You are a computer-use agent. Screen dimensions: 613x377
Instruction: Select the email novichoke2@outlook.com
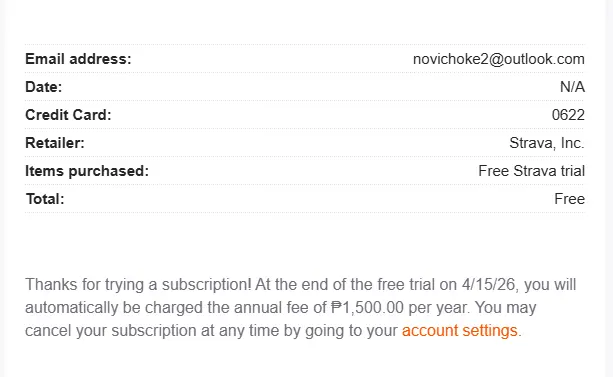coord(499,59)
